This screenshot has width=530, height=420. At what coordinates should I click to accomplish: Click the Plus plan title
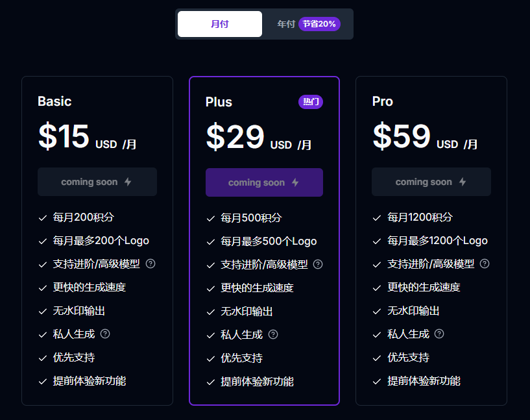point(219,102)
